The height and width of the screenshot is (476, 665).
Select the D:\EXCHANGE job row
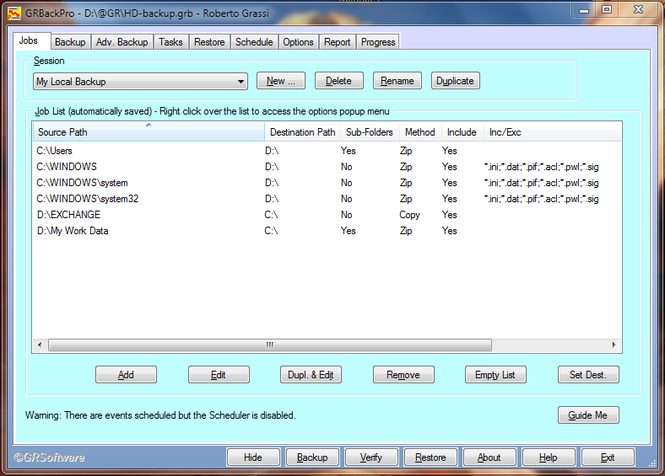327,215
